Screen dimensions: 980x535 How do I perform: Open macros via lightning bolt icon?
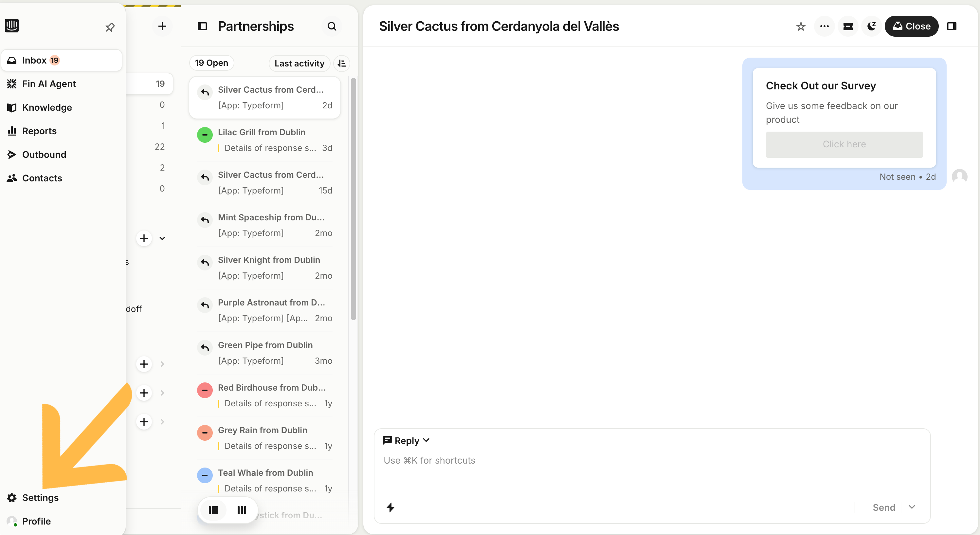click(x=390, y=507)
